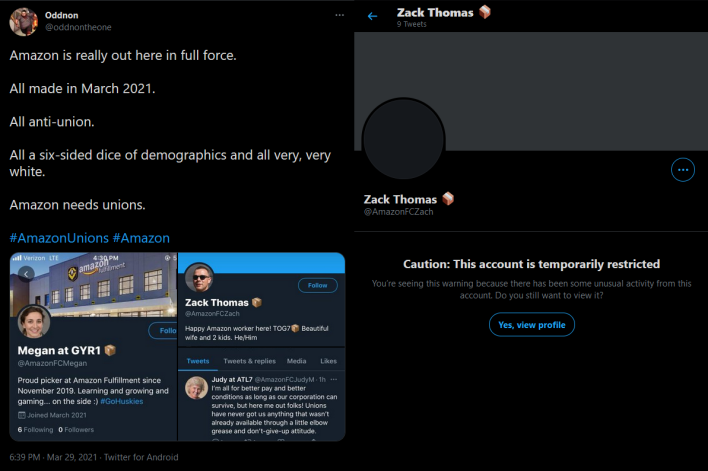Click the Twitter for Android source link
Viewport: 708px width, 471px height.
click(141, 457)
